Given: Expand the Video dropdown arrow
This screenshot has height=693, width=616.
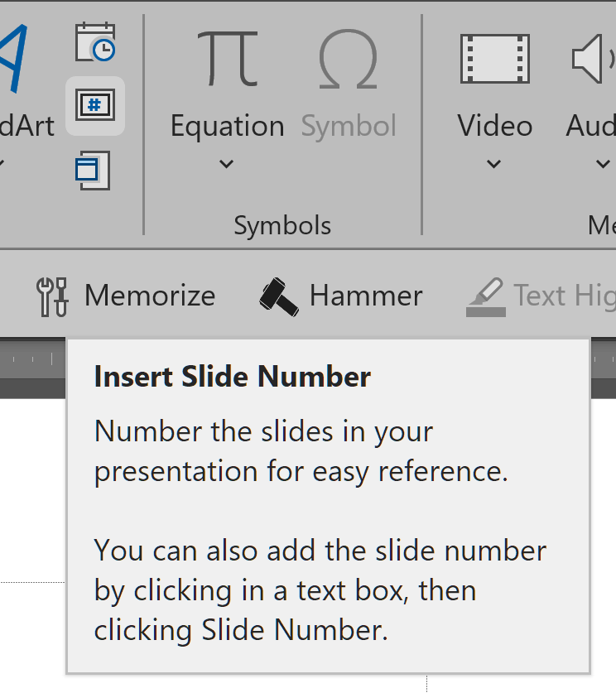Looking at the screenshot, I should 494,164.
